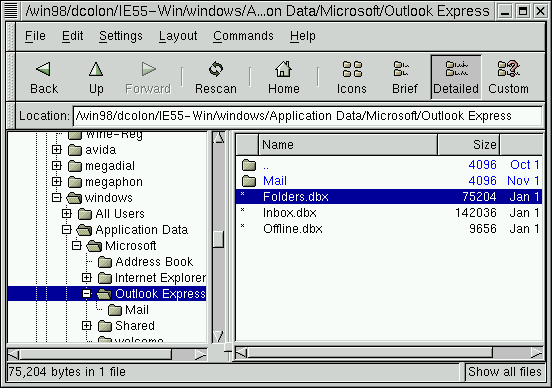The height and width of the screenshot is (388, 552).
Task: Click the directory tree vertical scrollbar thumb
Action: [x=218, y=239]
